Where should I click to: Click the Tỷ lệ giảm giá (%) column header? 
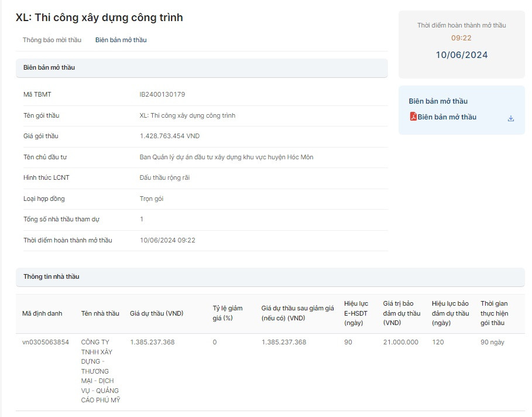pos(227,313)
